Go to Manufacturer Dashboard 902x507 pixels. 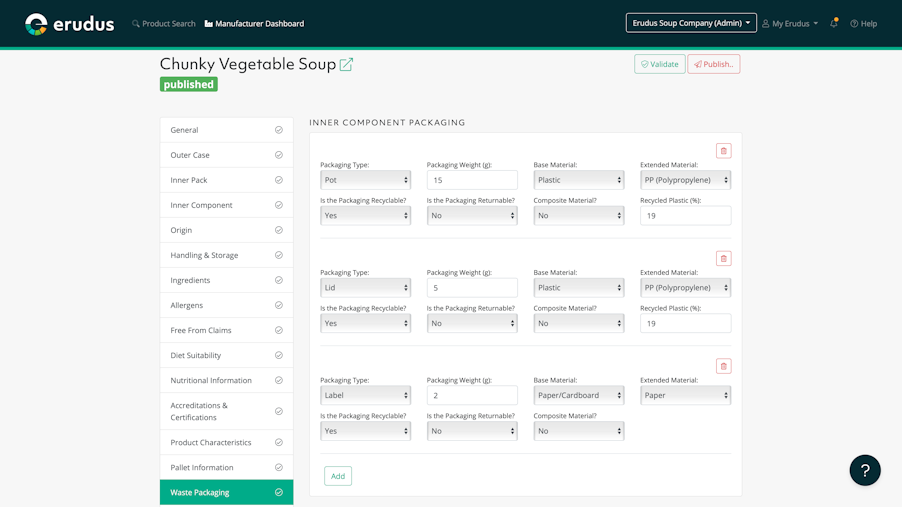pos(254,24)
